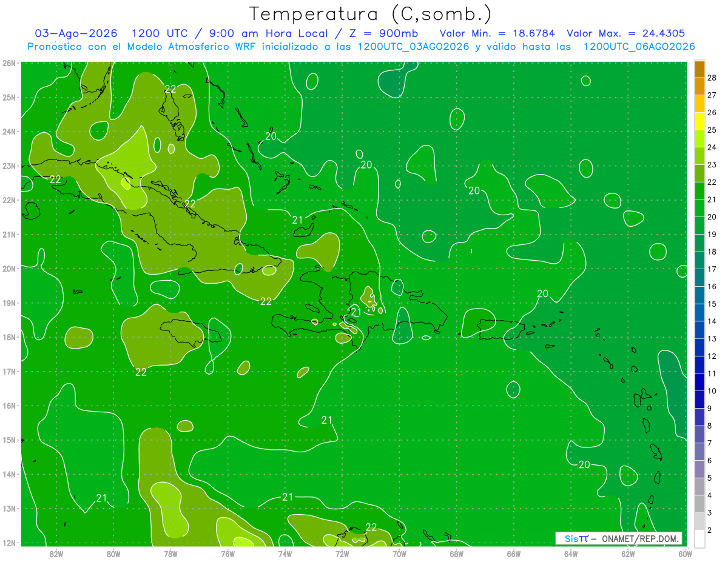The height and width of the screenshot is (562, 728).
Task: Click the 'Z = 900mb' pressure level text
Action: [382, 33]
